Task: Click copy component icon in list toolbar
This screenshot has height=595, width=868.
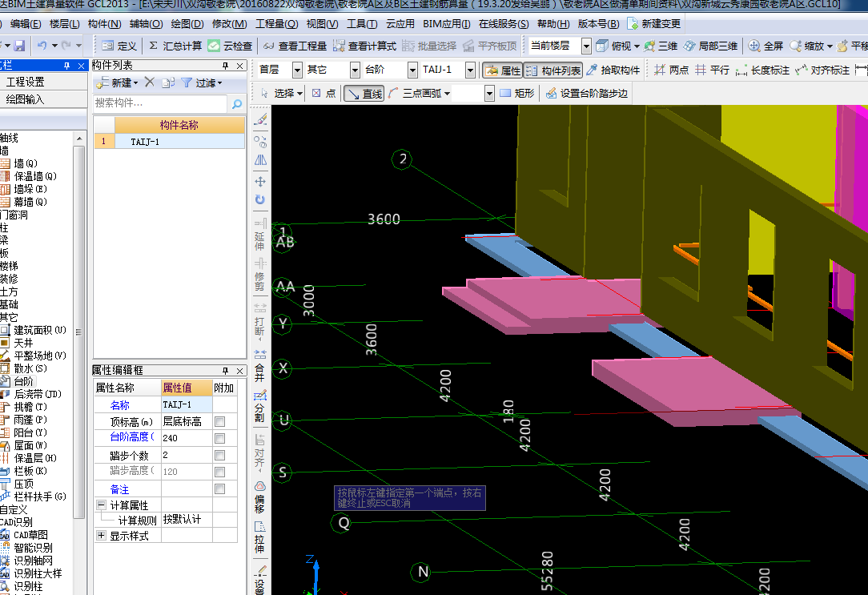Action: 167,83
